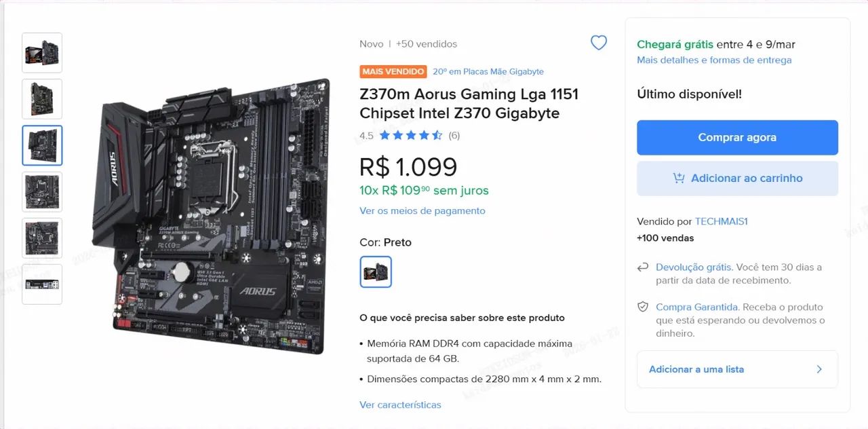
Task: Click the return arrow icon beside Devolução grátis
Action: coord(643,267)
